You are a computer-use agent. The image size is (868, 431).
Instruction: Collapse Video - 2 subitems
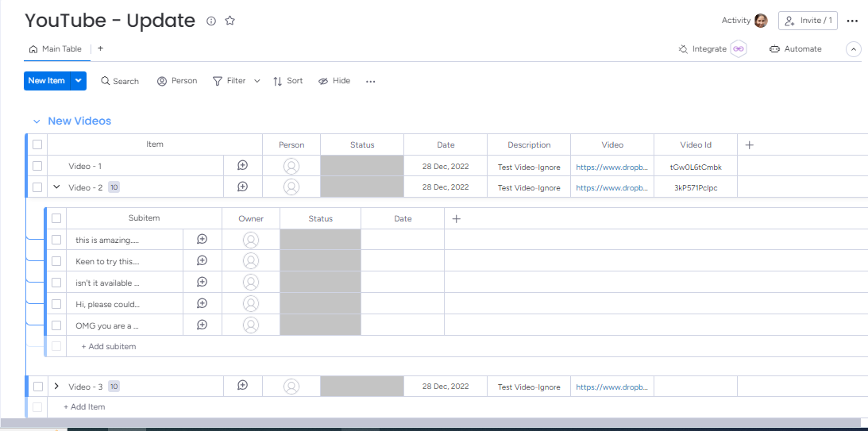(56, 187)
